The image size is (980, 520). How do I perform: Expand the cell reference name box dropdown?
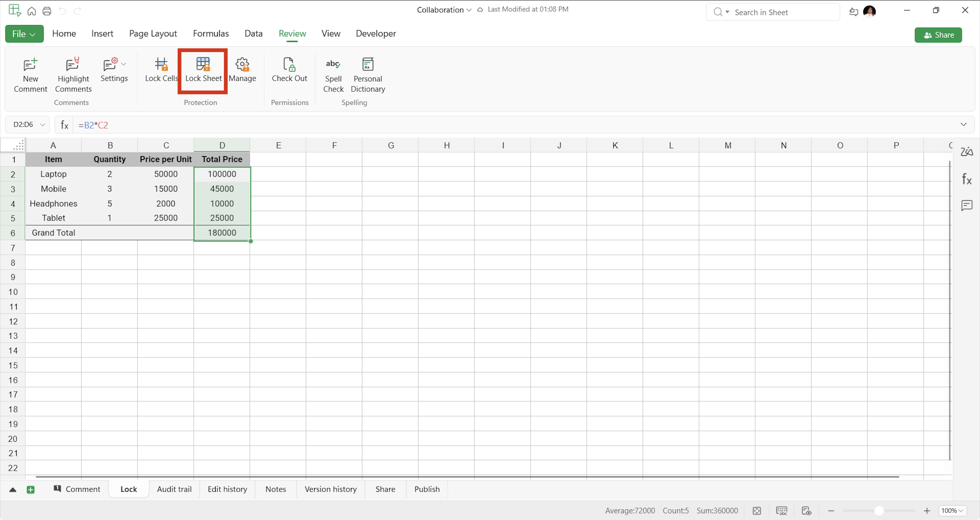click(43, 125)
